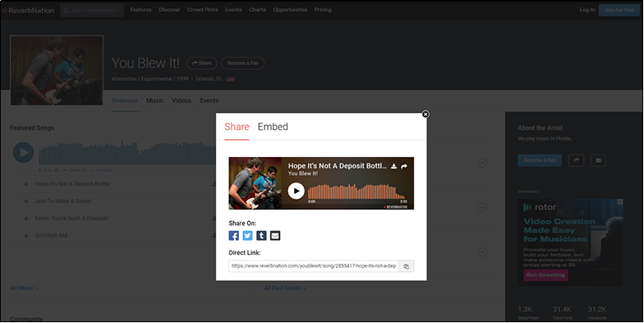Copy the direct link to clipboard

(x=406, y=266)
